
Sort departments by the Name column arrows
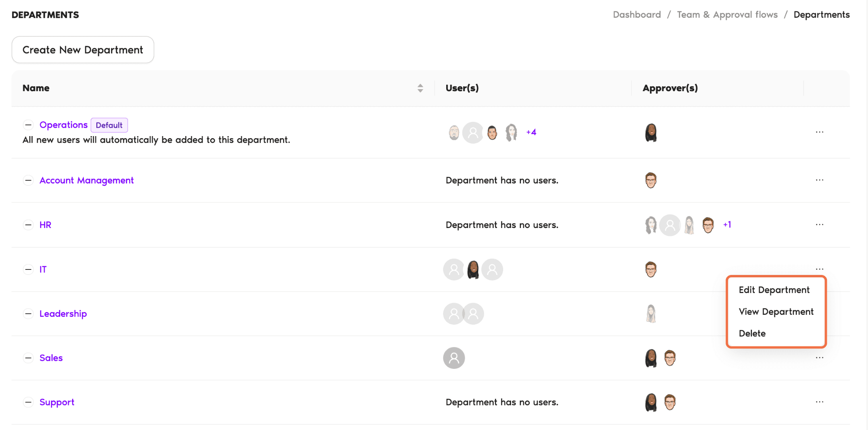[420, 88]
